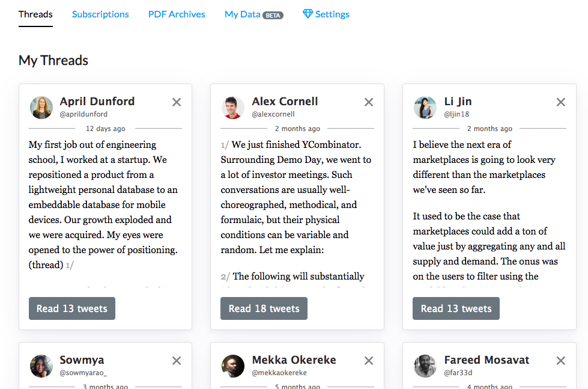The image size is (588, 389).
Task: Click Sowmya's avatar image
Action: click(x=41, y=367)
